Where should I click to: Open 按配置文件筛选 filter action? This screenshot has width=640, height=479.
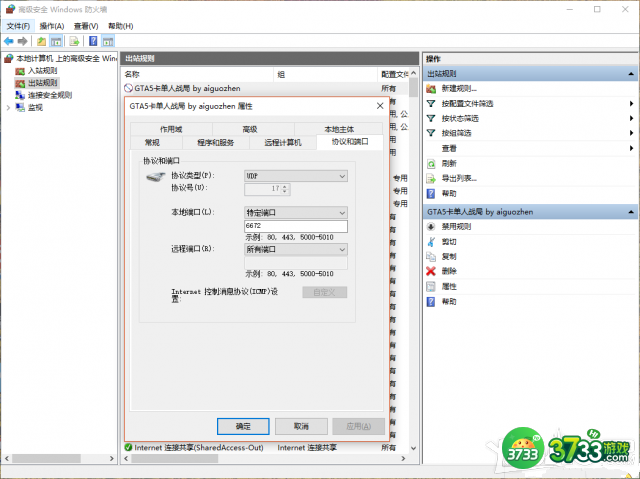tap(467, 104)
